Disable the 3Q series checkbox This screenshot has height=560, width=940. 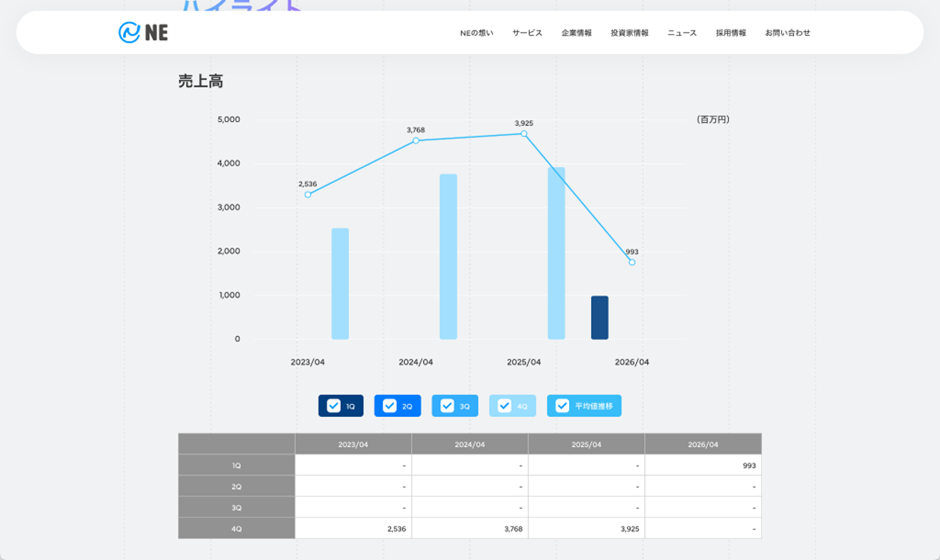point(447,406)
